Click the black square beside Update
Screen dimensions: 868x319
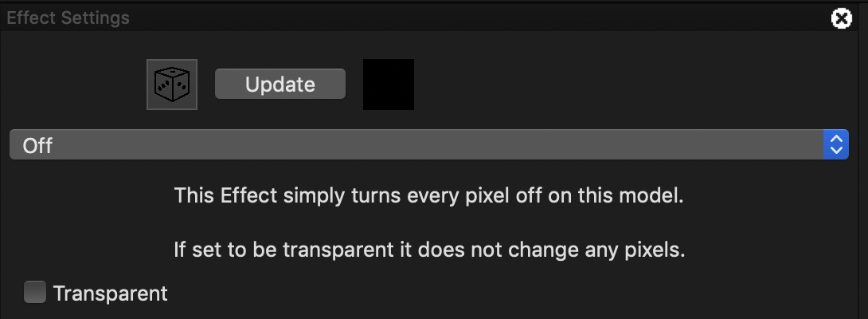click(x=389, y=84)
